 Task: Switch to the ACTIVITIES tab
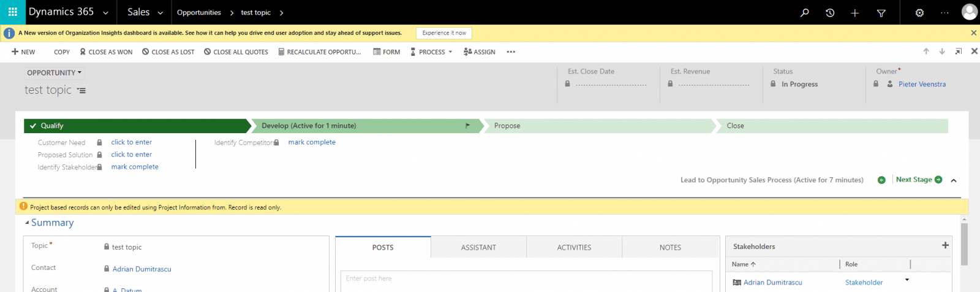[574, 247]
